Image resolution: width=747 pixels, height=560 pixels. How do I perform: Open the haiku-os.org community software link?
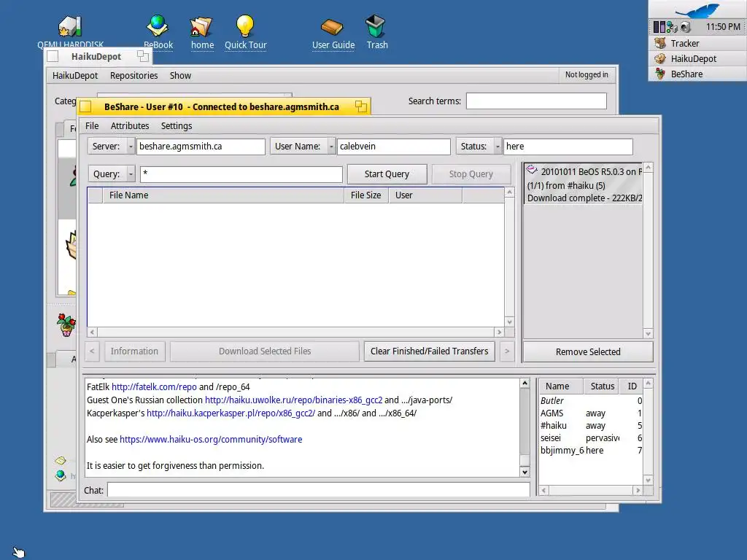click(211, 439)
